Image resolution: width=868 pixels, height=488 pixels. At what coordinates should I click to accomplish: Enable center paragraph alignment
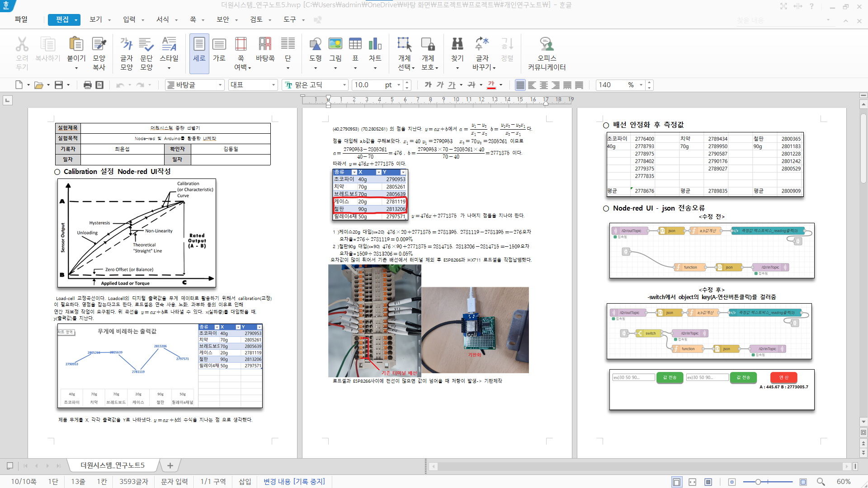(x=544, y=85)
